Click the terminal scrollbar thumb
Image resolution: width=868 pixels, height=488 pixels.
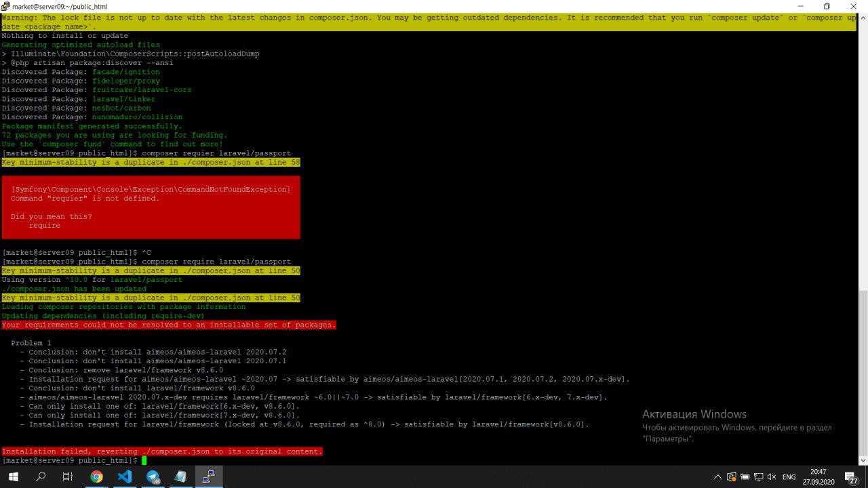point(863,374)
